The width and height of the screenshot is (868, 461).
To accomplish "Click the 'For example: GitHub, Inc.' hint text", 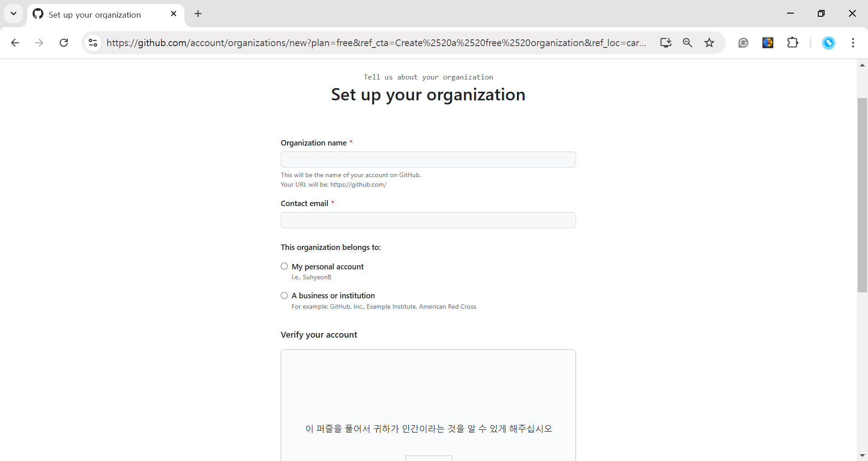I will click(384, 307).
